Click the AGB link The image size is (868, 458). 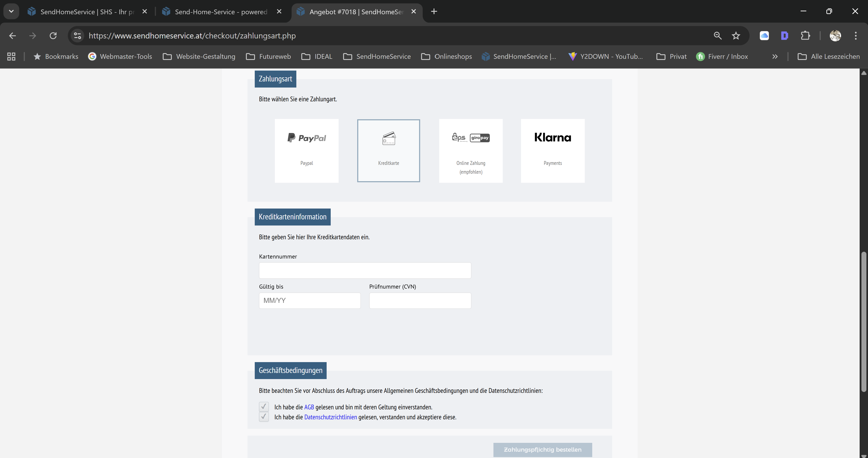[x=309, y=407]
